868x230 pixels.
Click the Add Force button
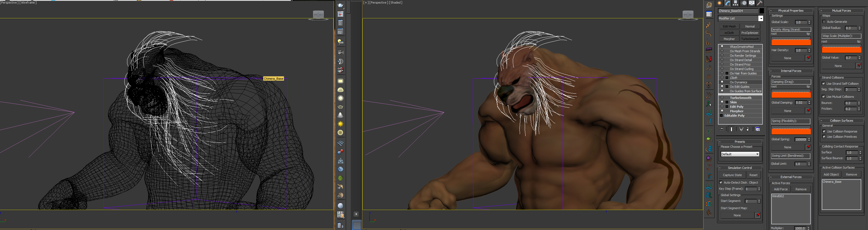click(781, 189)
